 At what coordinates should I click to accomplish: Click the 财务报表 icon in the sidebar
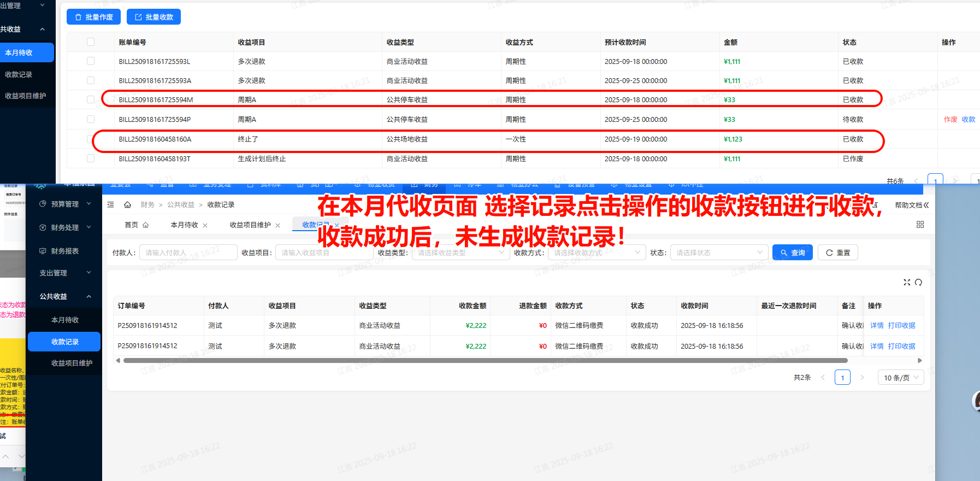click(x=43, y=251)
